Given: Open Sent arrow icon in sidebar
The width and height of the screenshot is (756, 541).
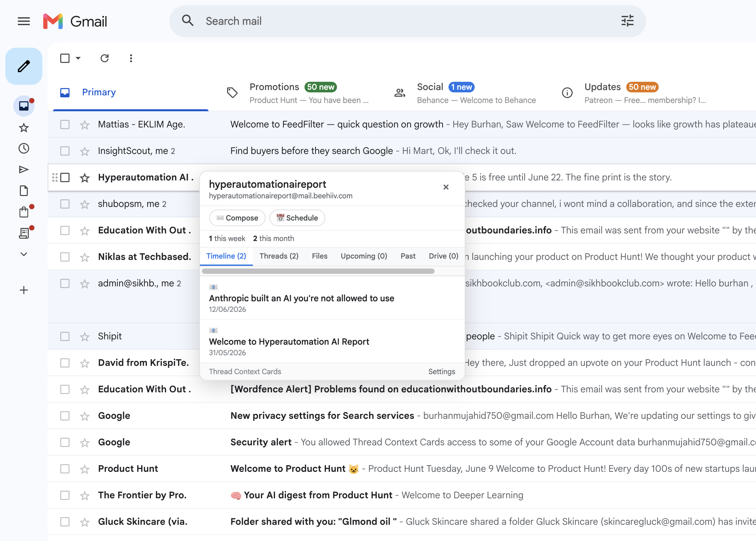Looking at the screenshot, I should (24, 170).
